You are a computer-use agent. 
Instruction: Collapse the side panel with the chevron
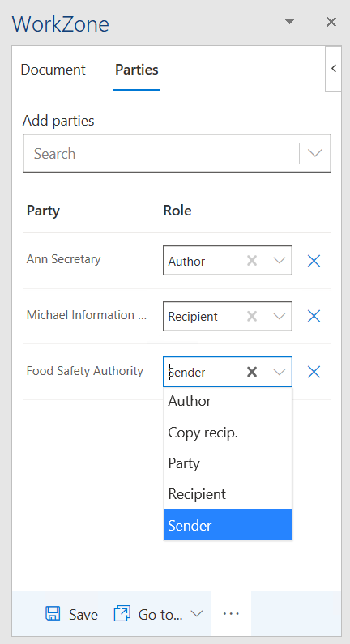[334, 69]
